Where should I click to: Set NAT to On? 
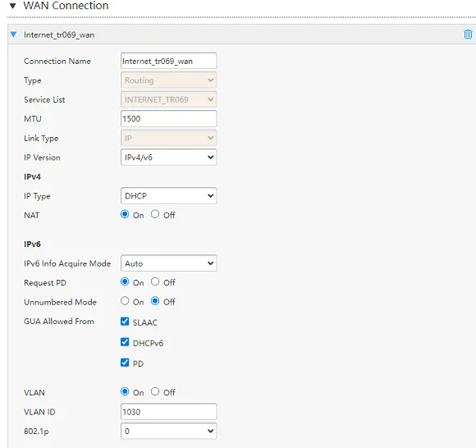(x=125, y=214)
